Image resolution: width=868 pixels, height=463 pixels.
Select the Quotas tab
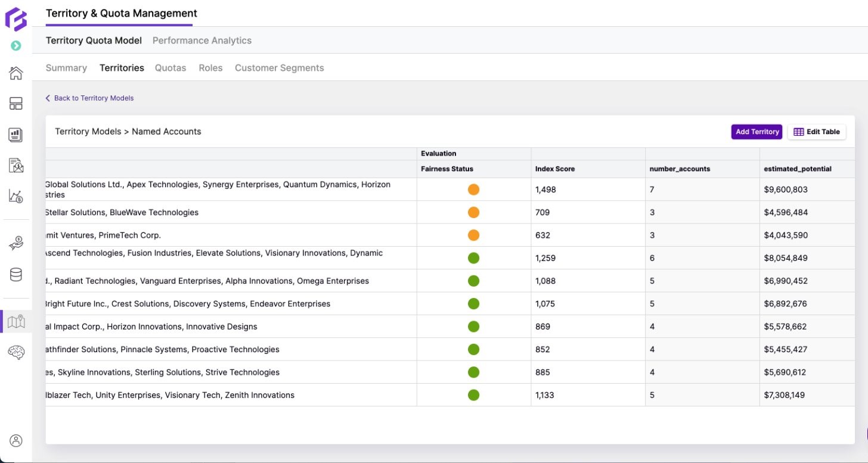pos(170,68)
